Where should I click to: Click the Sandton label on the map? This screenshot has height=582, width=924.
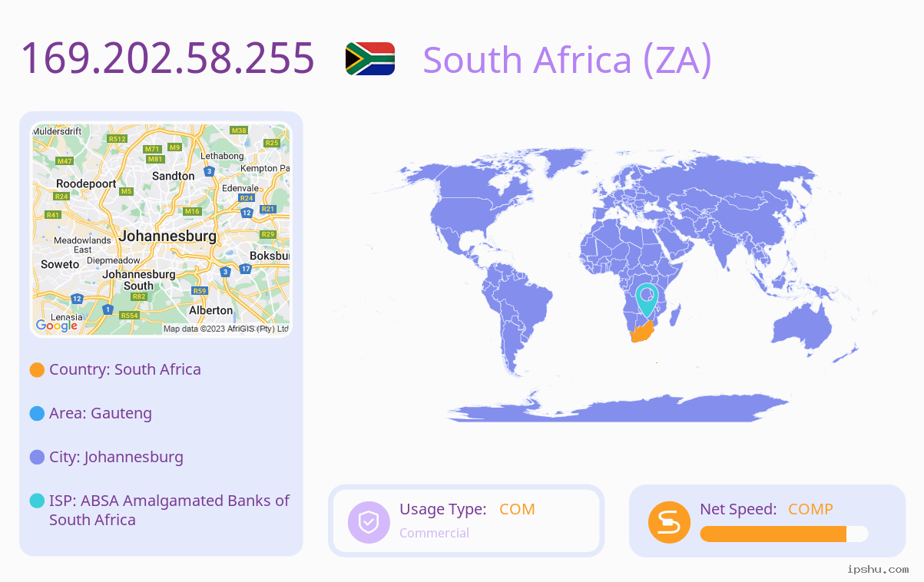click(x=174, y=176)
